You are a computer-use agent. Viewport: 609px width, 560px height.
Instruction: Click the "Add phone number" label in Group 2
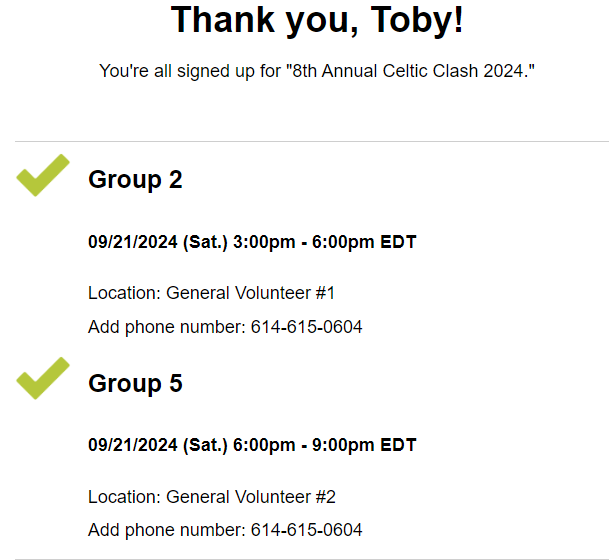pos(166,327)
